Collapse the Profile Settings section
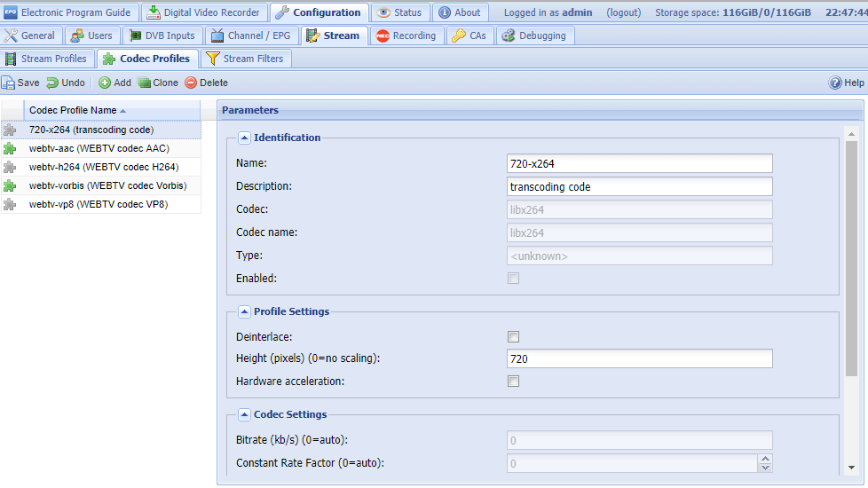Image resolution: width=868 pixels, height=488 pixels. (245, 311)
